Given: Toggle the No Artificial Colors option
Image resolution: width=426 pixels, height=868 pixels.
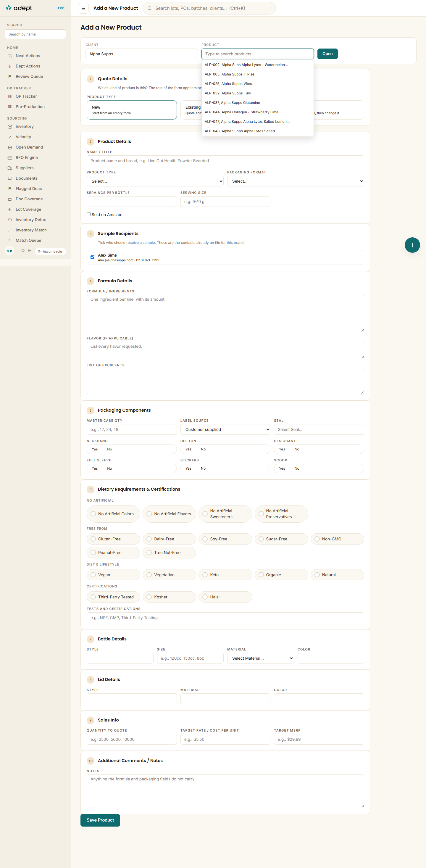Looking at the screenshot, I should pyautogui.click(x=113, y=514).
